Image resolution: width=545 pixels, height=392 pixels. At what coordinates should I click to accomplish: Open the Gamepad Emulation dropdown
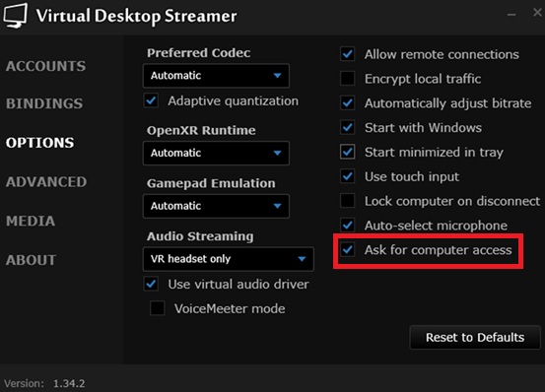[216, 206]
